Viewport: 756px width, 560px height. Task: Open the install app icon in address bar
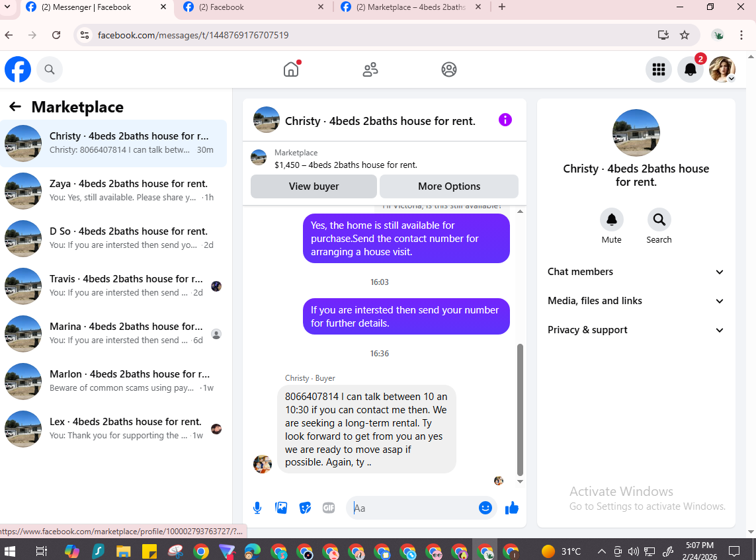663,34
